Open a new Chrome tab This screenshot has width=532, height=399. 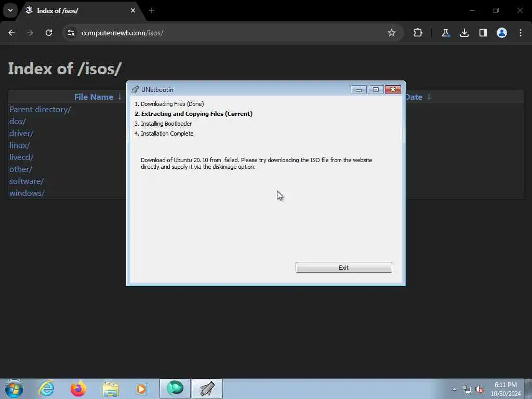(x=152, y=10)
